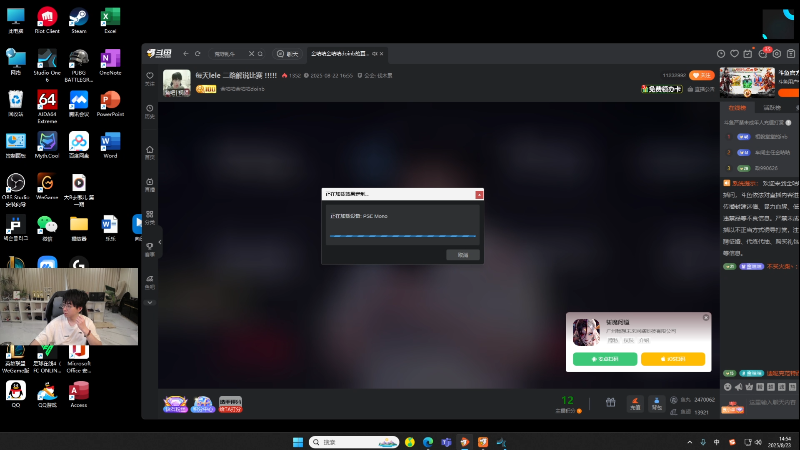Open emoji picker in chat toolbar
Image resolution: width=800 pixels, height=450 pixels.
728,387
